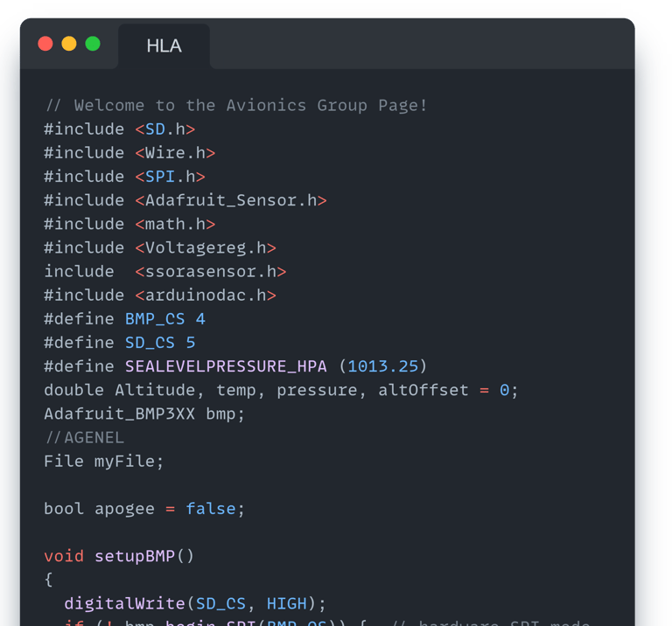Click the ssorasensor.h header name
This screenshot has width=672, height=626.
(x=211, y=272)
